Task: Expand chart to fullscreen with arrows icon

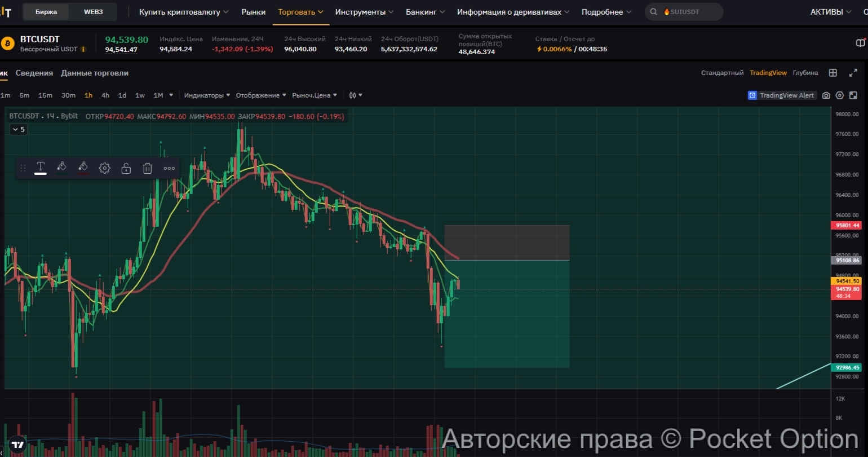Action: [853, 73]
